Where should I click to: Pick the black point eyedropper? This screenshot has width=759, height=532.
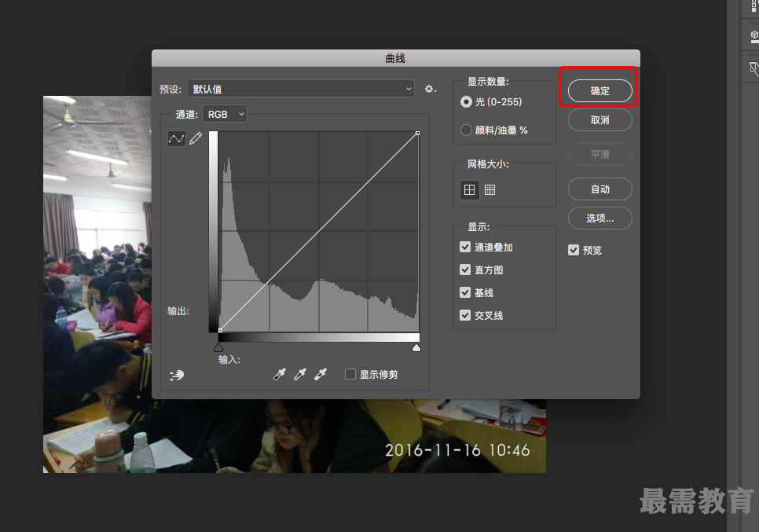(279, 374)
